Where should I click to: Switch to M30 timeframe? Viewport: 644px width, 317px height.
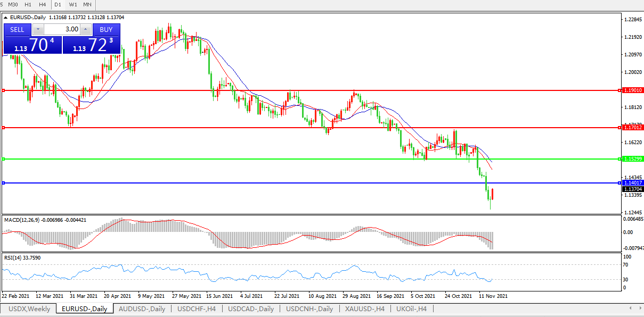pyautogui.click(x=13, y=4)
